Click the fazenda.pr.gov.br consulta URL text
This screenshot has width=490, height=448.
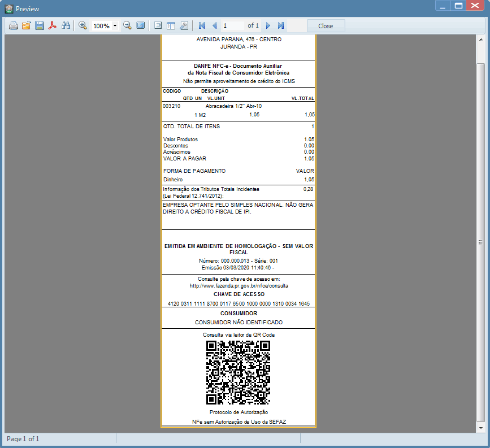[239, 286]
